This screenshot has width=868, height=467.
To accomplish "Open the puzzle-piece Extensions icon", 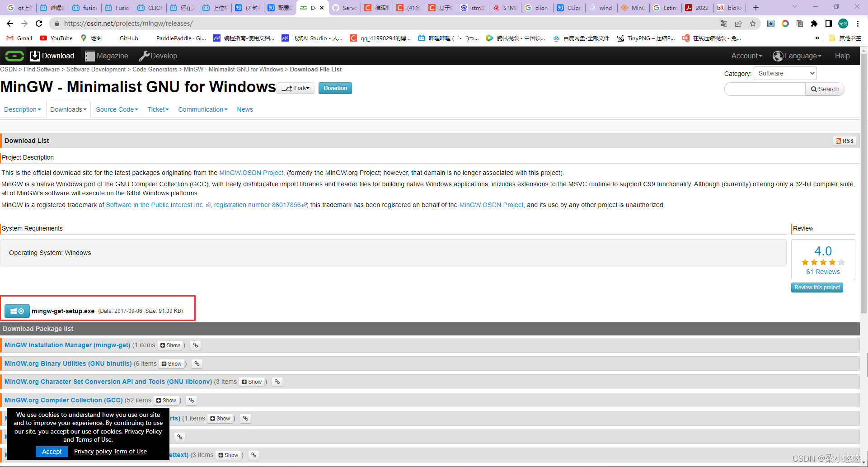I will pyautogui.click(x=814, y=24).
